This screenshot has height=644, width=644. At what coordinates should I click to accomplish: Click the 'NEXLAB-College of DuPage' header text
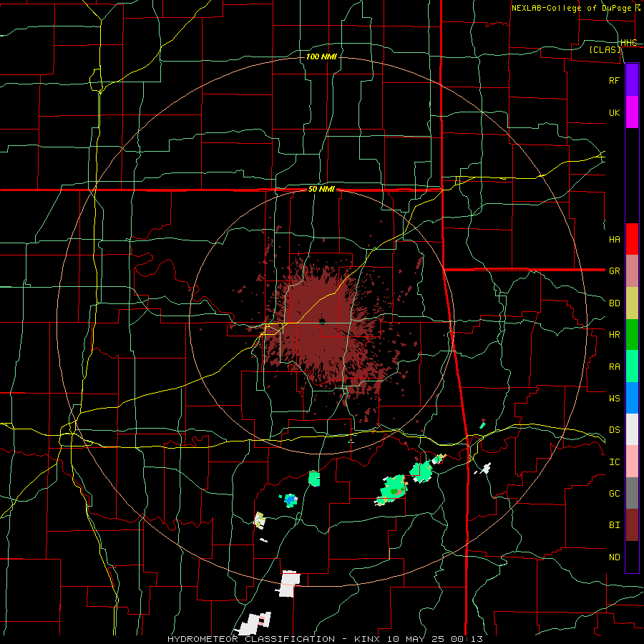click(571, 8)
